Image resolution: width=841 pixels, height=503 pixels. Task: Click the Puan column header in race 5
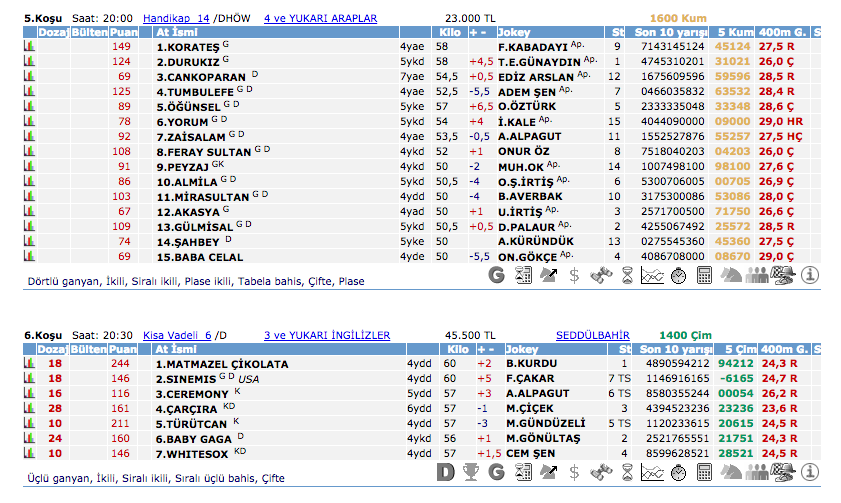(x=122, y=32)
